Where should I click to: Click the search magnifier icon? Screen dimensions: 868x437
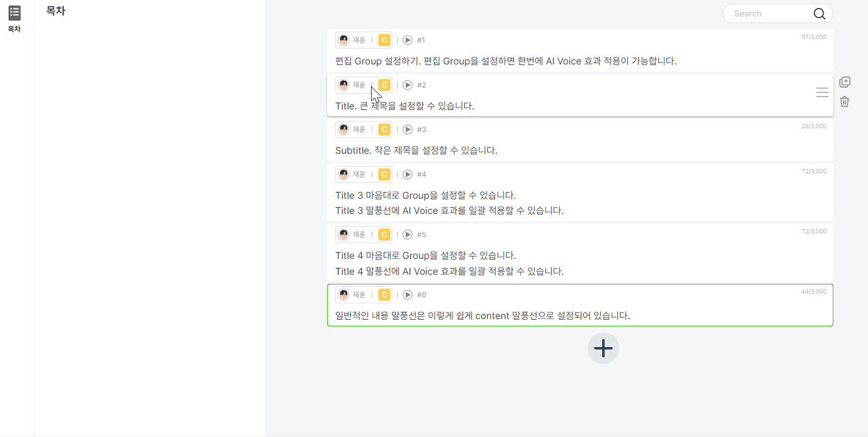tap(819, 13)
